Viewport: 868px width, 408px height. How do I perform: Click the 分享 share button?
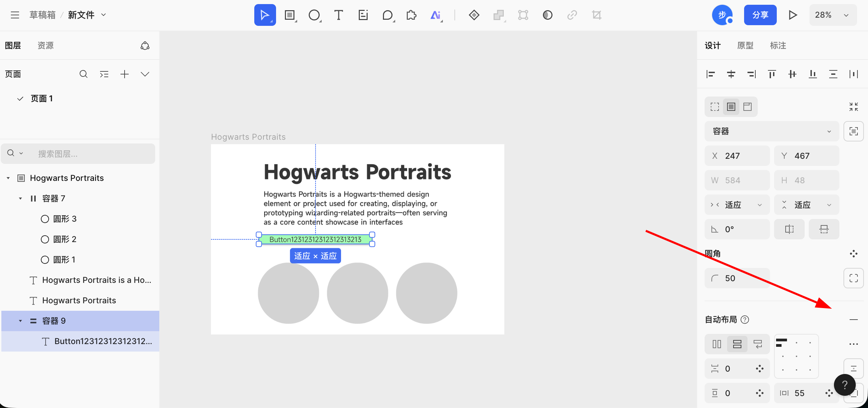(x=760, y=15)
